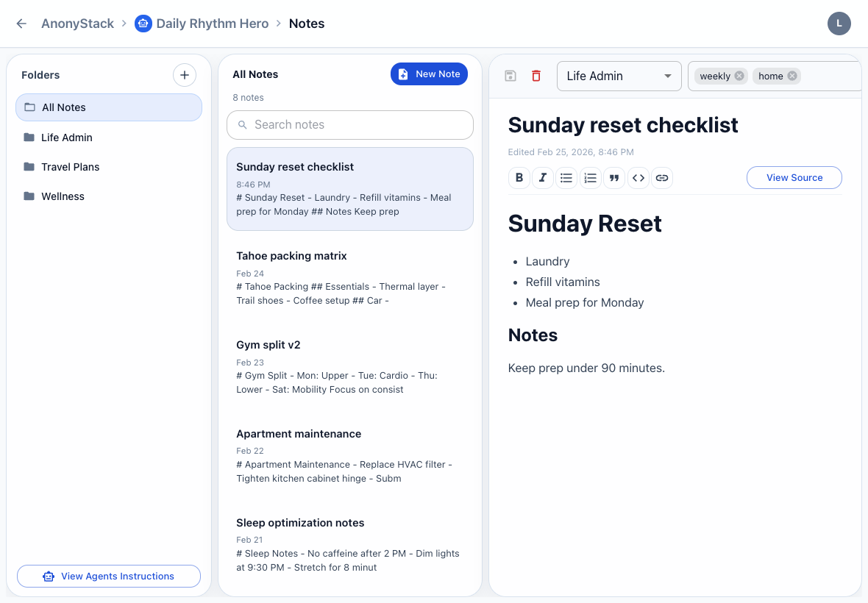Insert a hyperlink in the note
The width and height of the screenshot is (868, 603).
[661, 178]
